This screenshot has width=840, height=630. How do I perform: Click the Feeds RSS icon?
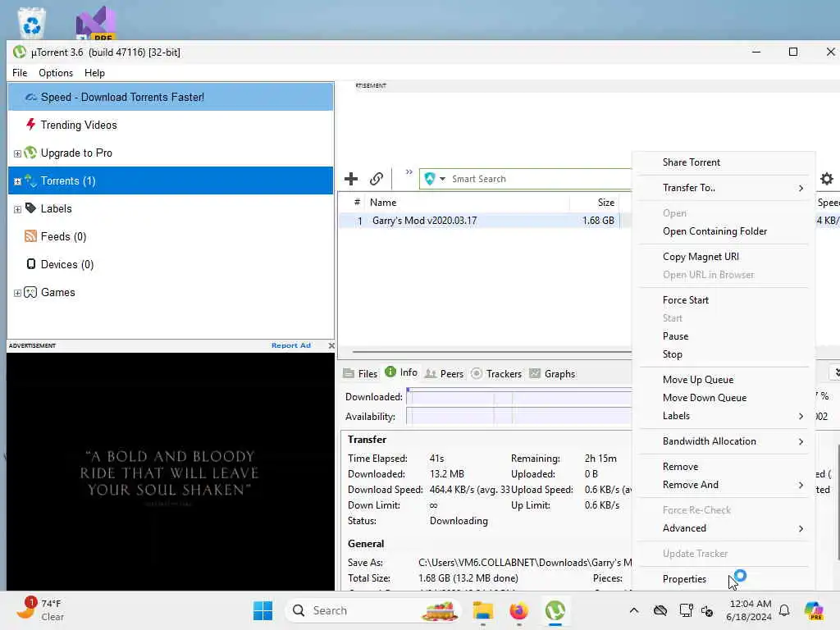[x=30, y=236]
